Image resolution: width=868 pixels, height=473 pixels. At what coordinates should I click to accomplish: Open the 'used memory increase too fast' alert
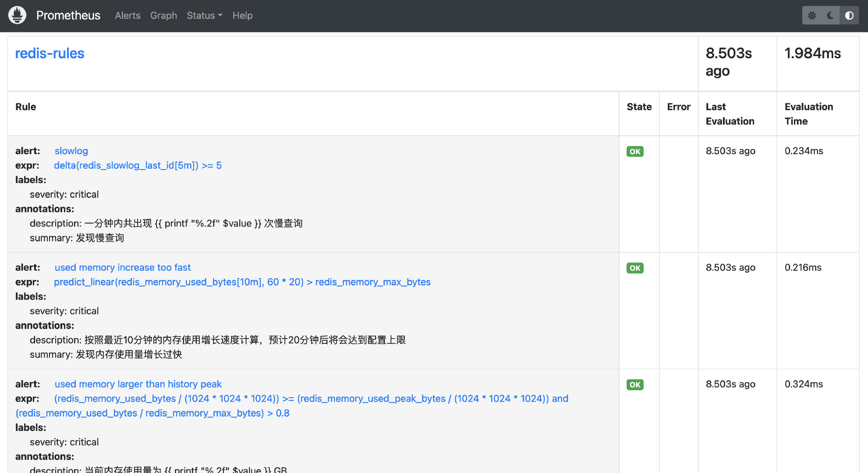pyautogui.click(x=122, y=267)
